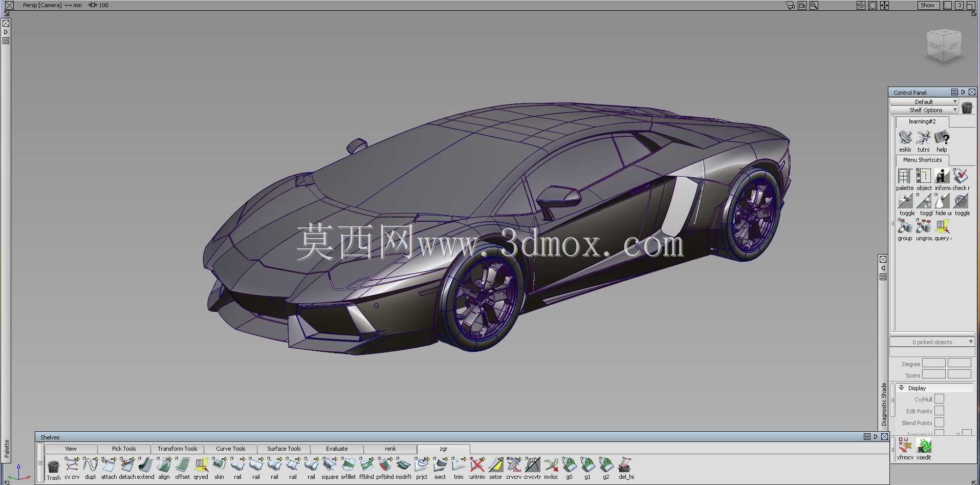Click the Trash icon in the Shelves
Screen dimensions: 980x485
point(53,466)
